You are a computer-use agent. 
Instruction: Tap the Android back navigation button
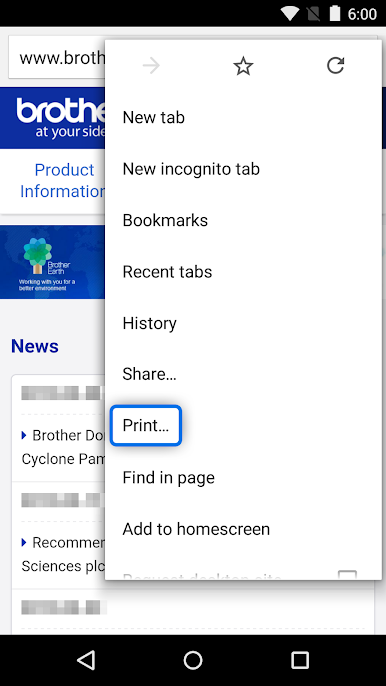[86, 660]
